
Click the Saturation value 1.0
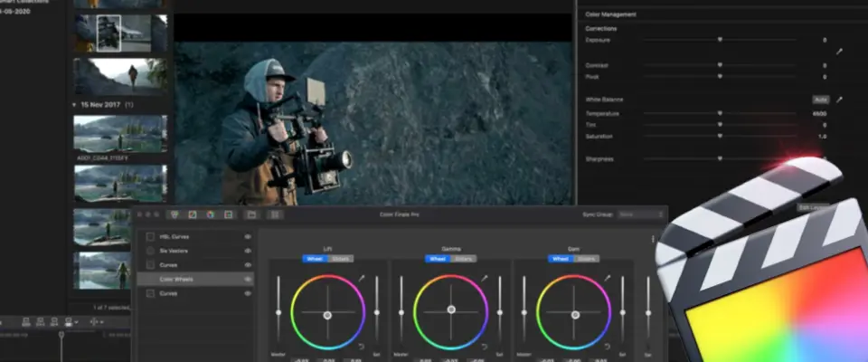[x=822, y=137]
